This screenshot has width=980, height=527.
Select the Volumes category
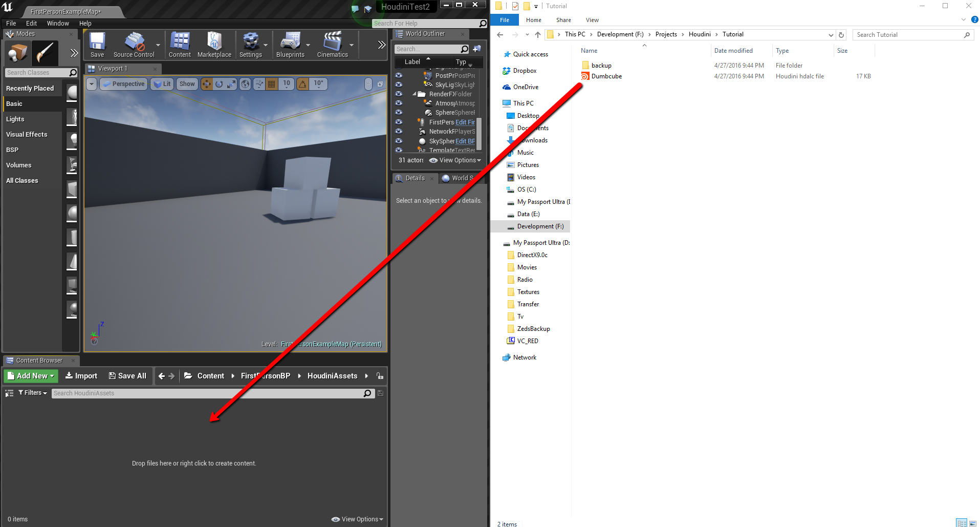[33, 165]
